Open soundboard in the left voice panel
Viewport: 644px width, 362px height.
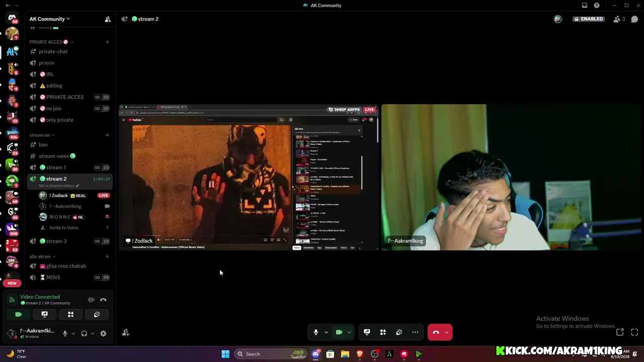point(97,314)
